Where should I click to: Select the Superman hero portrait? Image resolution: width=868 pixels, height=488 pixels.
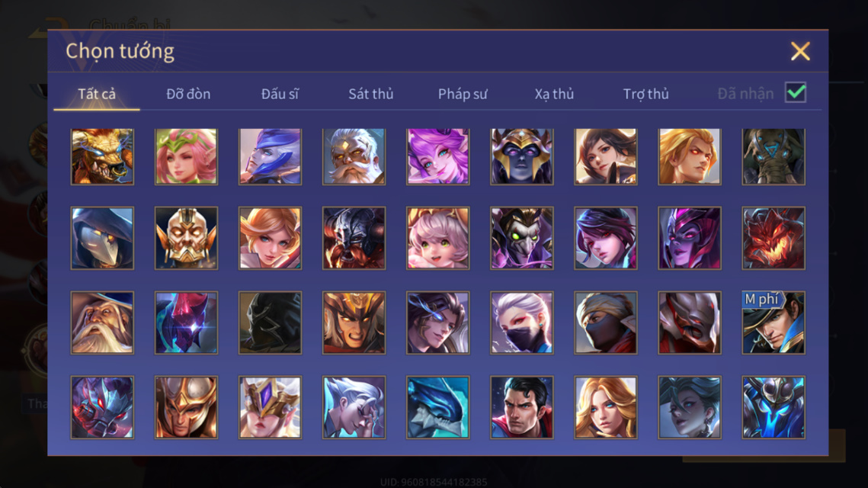[521, 407]
